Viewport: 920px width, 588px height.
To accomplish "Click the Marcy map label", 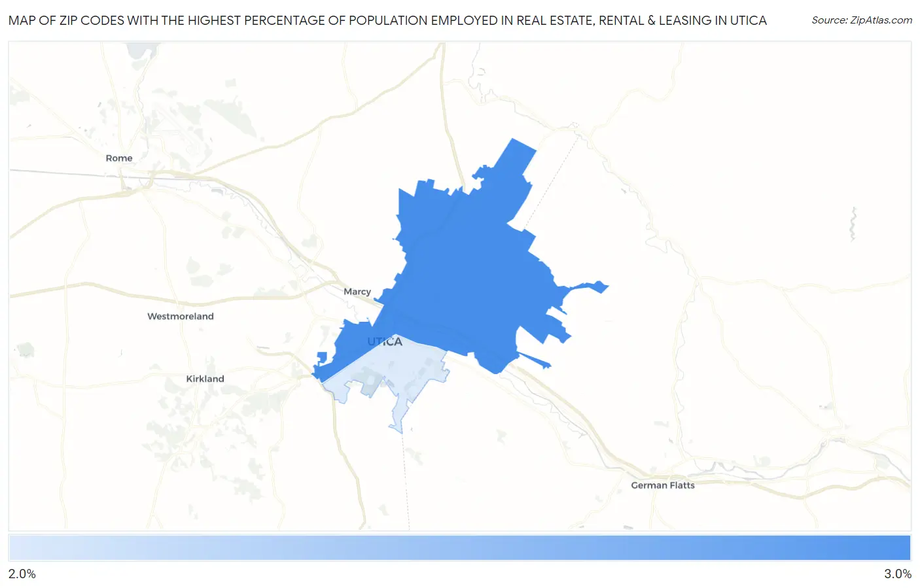I will (x=357, y=292).
